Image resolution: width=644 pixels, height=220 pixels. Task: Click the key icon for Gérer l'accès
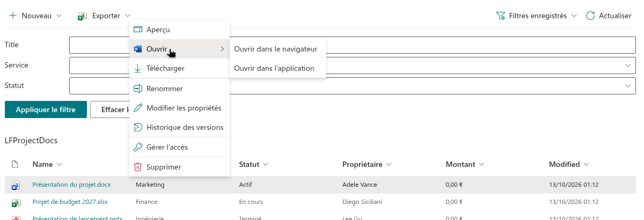(x=137, y=147)
